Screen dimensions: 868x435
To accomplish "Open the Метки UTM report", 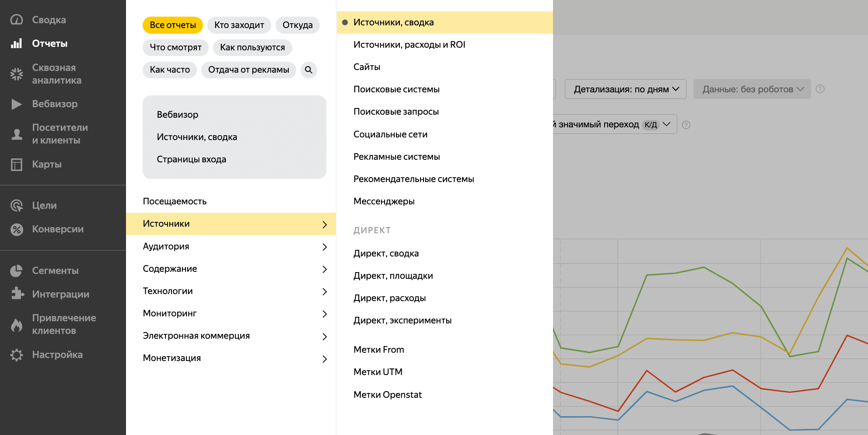I will coord(378,372).
